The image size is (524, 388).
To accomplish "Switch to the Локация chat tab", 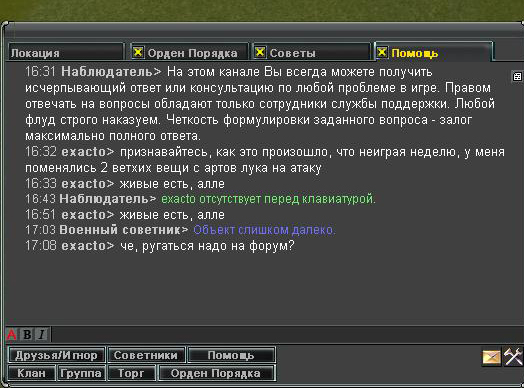I will [x=66, y=52].
